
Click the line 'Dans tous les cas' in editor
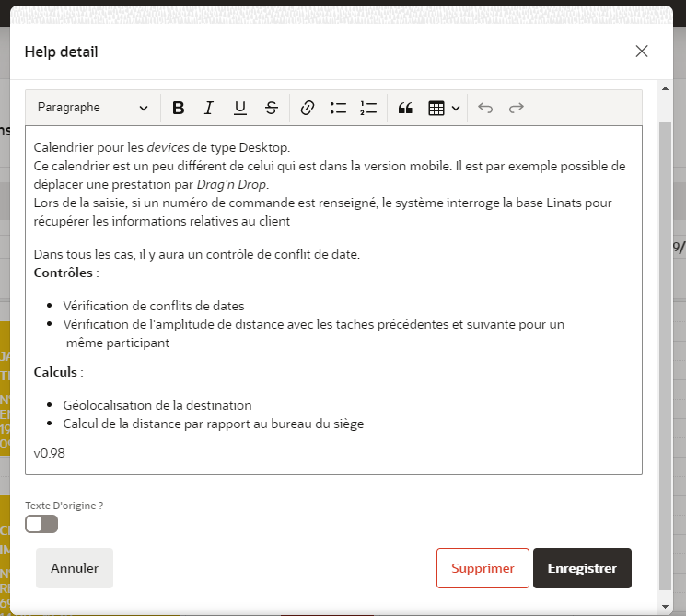tap(197, 254)
